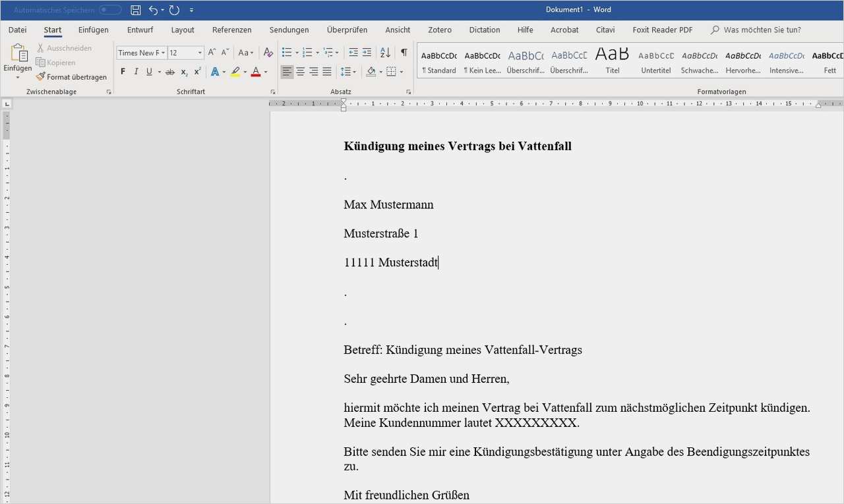
Task: Toggle Automatisches Speichern switch
Action: click(x=110, y=10)
